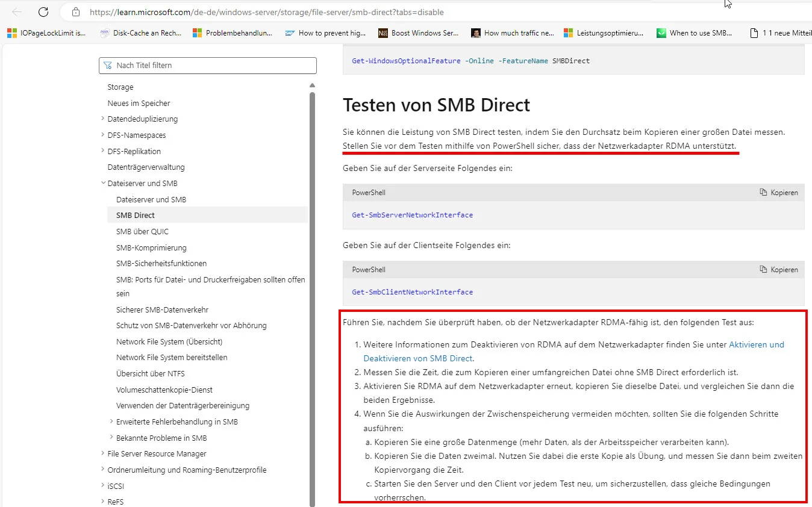Open the 1 neue Mitteil bookmark

781,33
